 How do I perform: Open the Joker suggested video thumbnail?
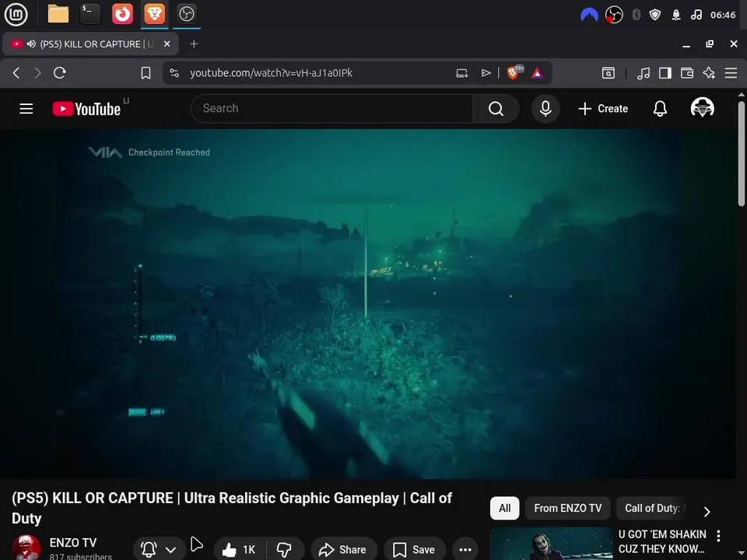coord(551,544)
